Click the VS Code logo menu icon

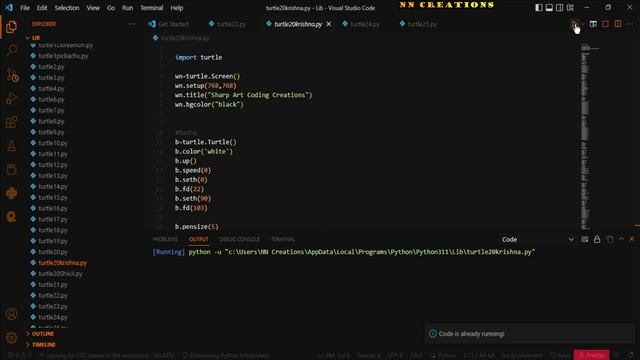pyautogui.click(x=9, y=8)
